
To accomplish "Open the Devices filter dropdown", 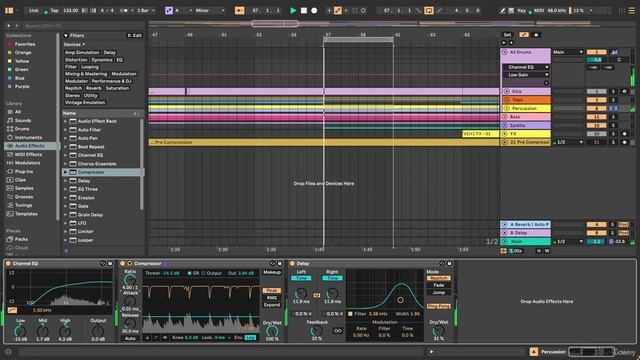I will coord(74,44).
